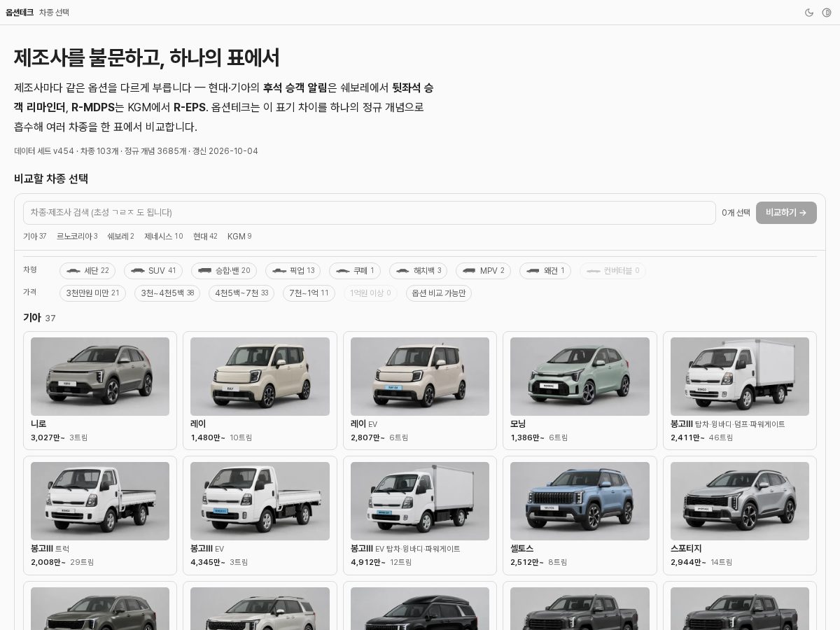Toggle the 세단 22 body type filter
Image resolution: width=840 pixels, height=630 pixels.
(87, 271)
